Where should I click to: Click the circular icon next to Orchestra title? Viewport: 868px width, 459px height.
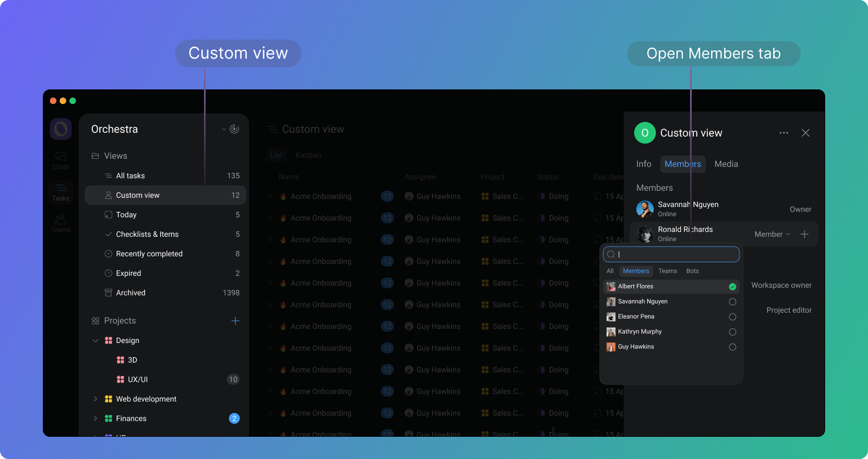click(234, 129)
